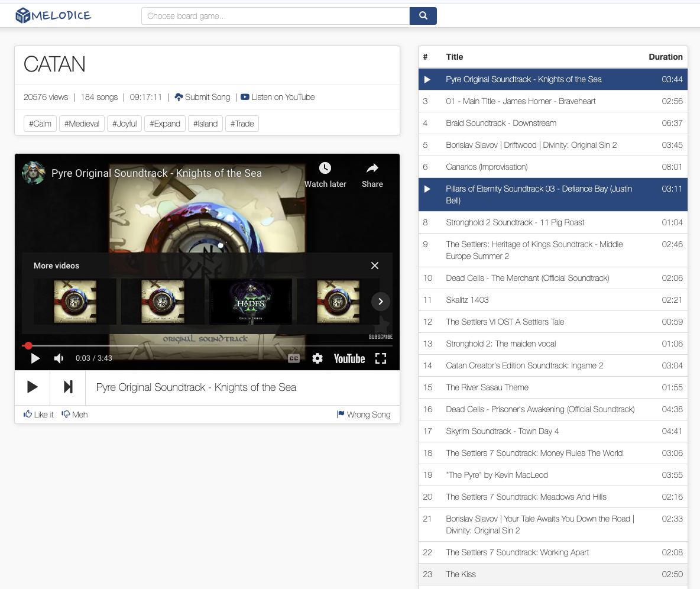Select Canarios (Improvisation) track

pos(553,167)
